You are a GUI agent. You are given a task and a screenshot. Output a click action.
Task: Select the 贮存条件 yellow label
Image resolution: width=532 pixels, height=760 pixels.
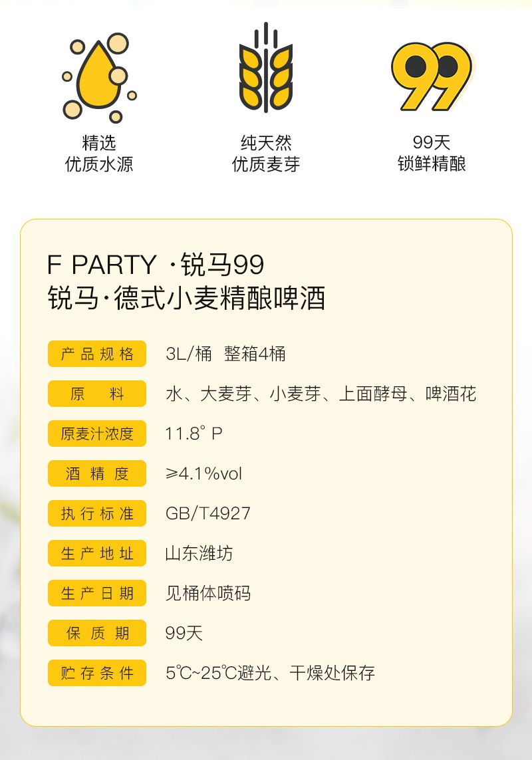(x=97, y=673)
